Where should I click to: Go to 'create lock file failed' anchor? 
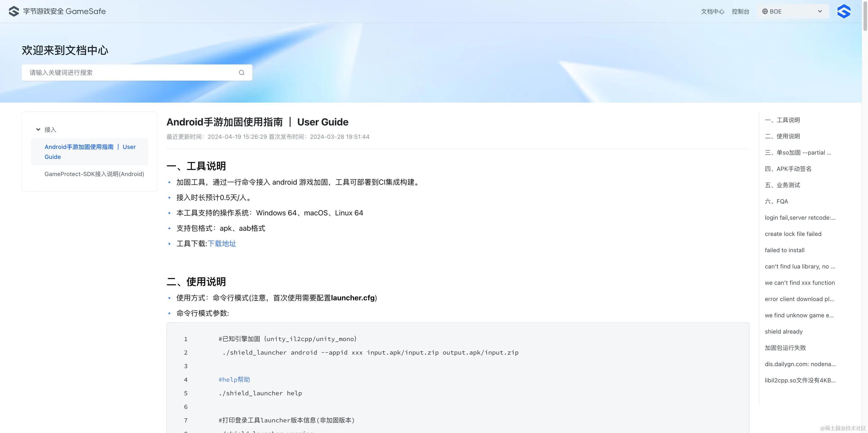793,234
